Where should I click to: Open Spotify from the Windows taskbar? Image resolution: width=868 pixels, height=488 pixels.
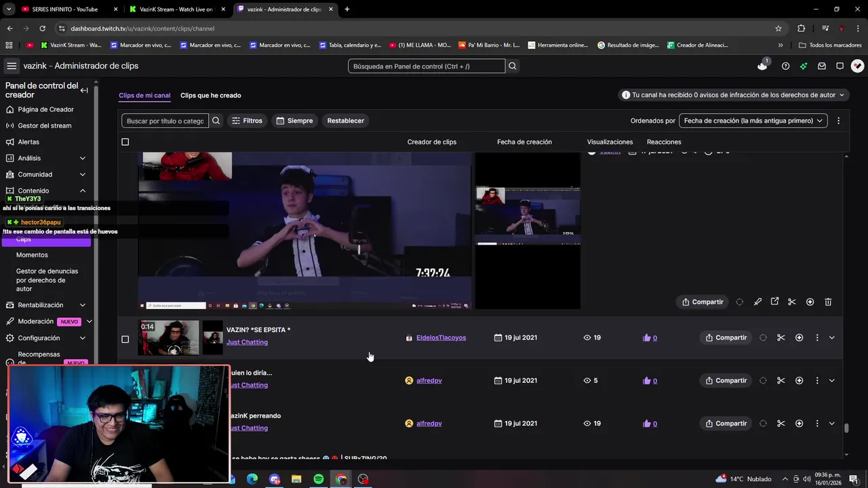[x=319, y=479]
